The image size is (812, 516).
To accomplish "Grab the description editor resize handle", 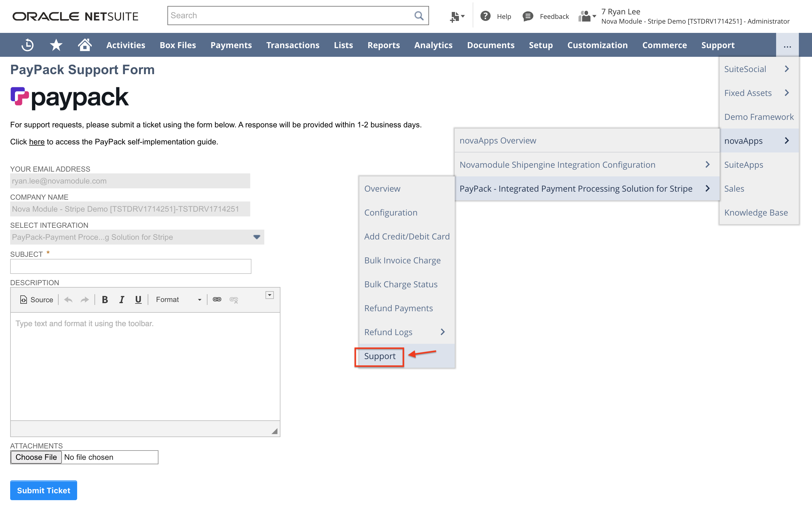I will tap(275, 431).
